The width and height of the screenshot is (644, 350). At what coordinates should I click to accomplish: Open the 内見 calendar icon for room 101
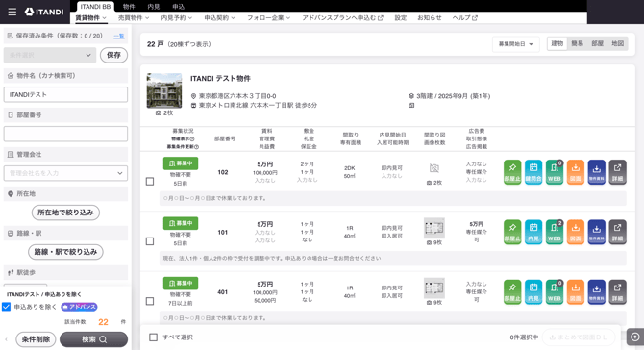click(533, 232)
